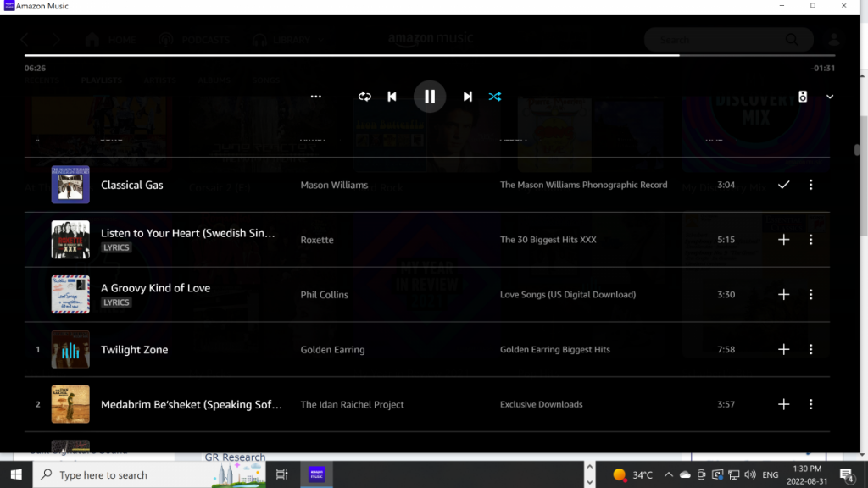Open options menu for Medabrim Be'sheket
The width and height of the screenshot is (868, 488).
pos(811,404)
